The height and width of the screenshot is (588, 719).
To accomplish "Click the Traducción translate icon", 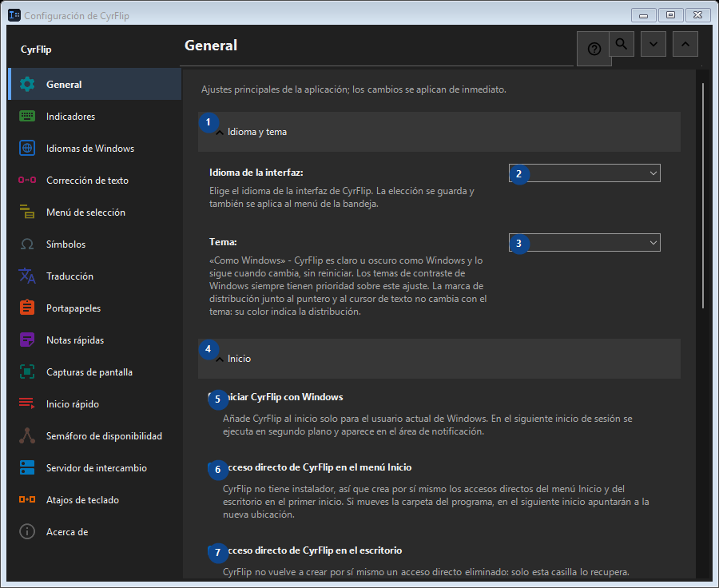I will coord(27,276).
